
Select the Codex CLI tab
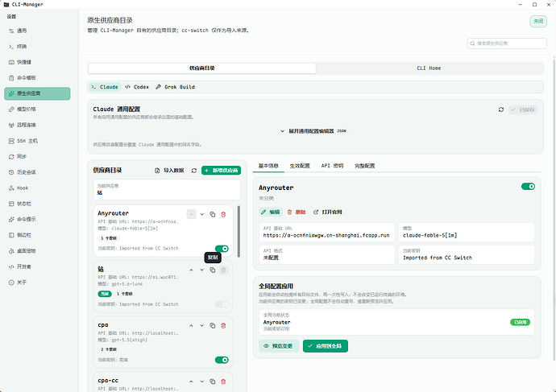tap(137, 87)
